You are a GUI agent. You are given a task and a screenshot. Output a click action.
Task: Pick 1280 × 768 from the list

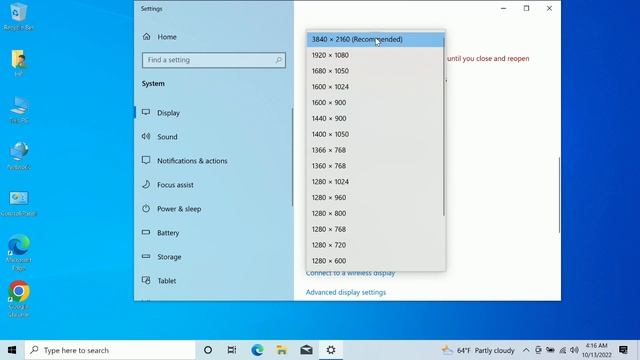tap(376, 229)
